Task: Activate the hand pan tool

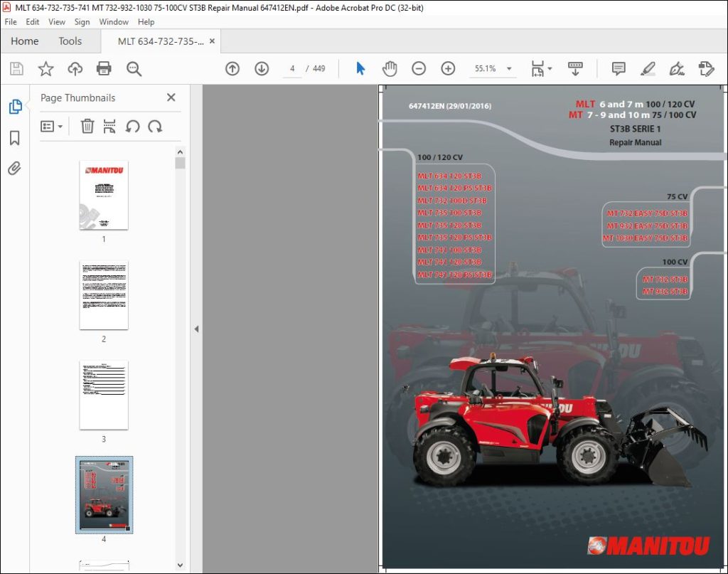Action: coord(390,69)
